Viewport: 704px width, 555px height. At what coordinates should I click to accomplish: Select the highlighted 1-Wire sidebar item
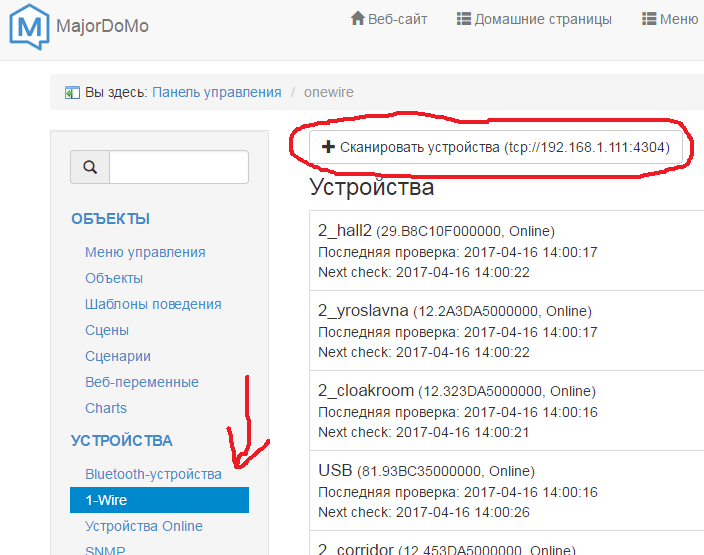click(x=159, y=500)
